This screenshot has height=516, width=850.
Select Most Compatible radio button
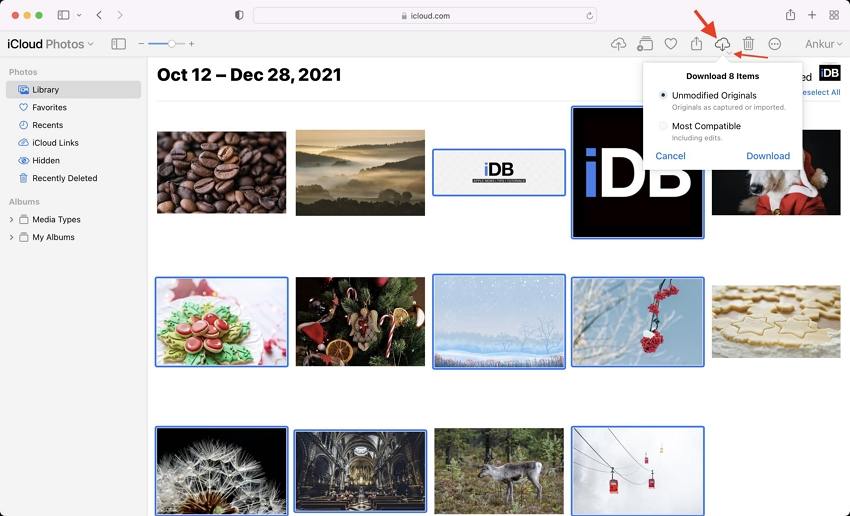point(663,126)
